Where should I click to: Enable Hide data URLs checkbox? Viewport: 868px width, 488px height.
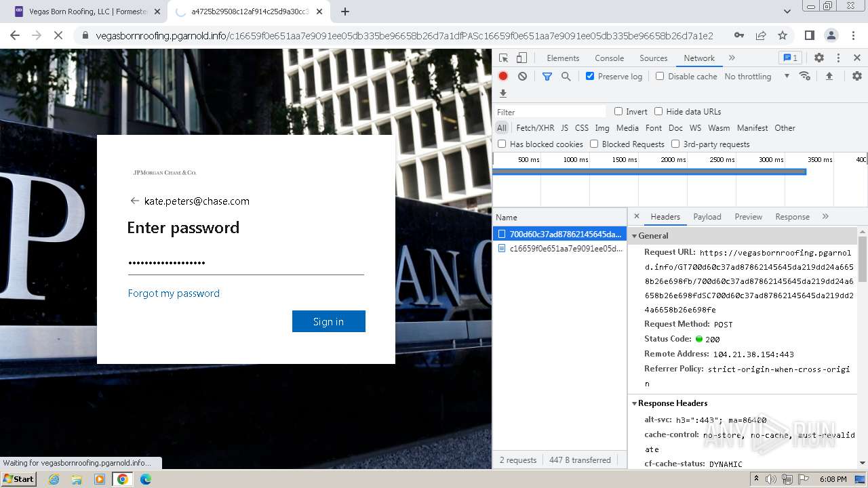tap(658, 111)
